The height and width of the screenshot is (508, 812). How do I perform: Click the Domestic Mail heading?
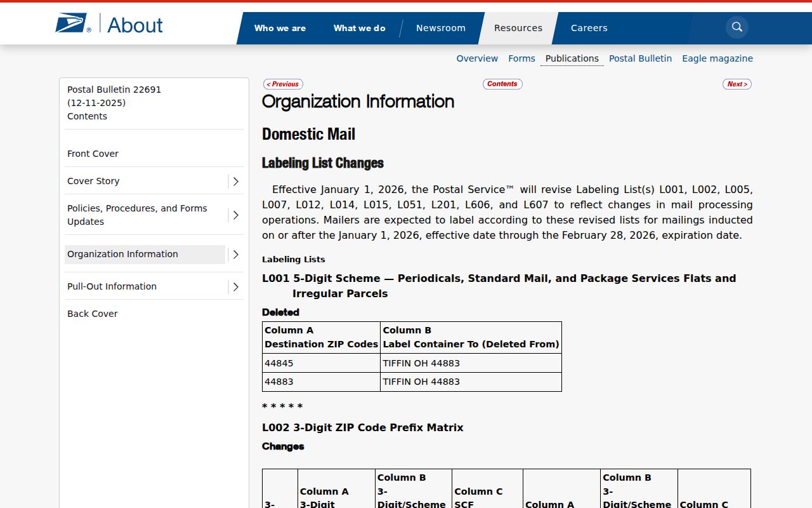[309, 134]
